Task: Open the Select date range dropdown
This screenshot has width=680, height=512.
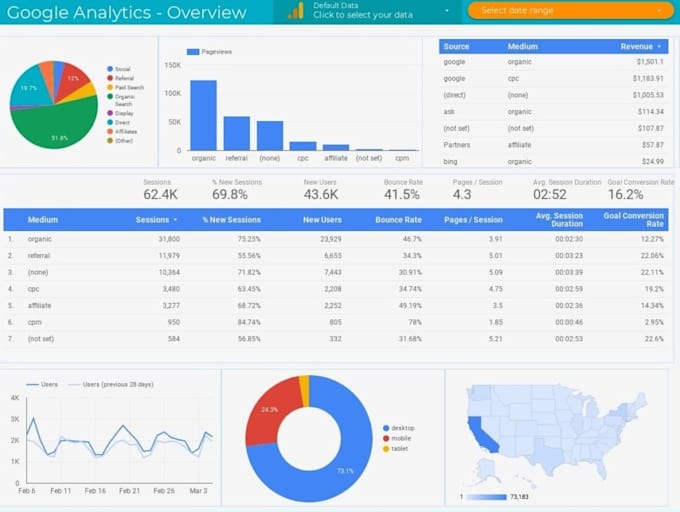Action: coord(571,10)
